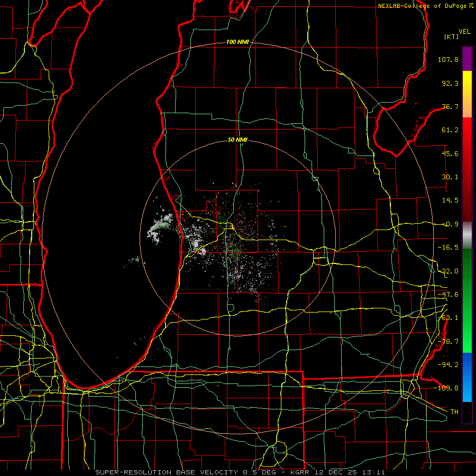476x476 pixels.
Task: Click the 14.5 legend value
Action: (450, 200)
